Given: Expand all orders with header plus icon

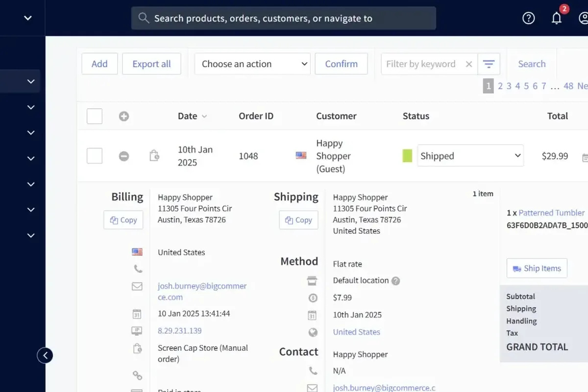Looking at the screenshot, I should [124, 116].
